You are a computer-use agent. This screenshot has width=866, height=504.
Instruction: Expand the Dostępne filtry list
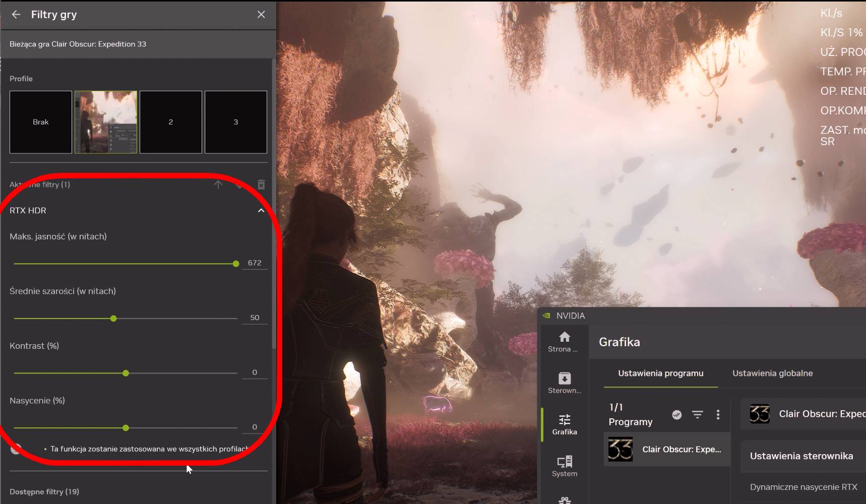pyautogui.click(x=44, y=491)
